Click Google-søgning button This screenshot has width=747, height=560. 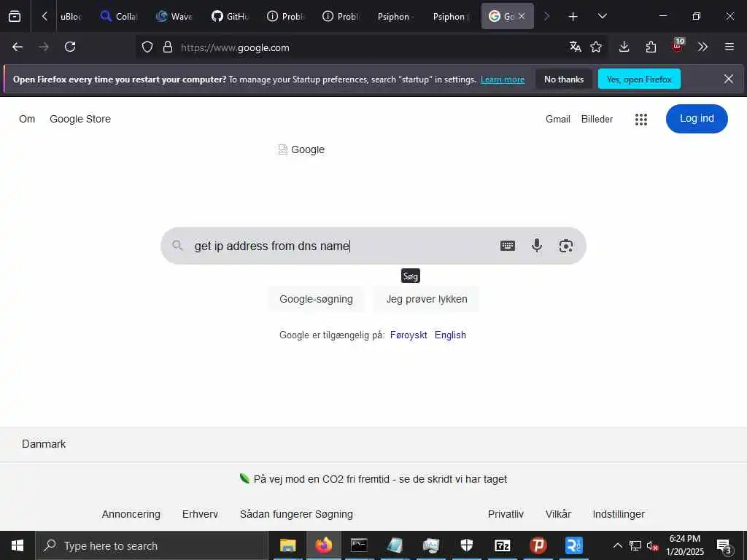click(317, 299)
